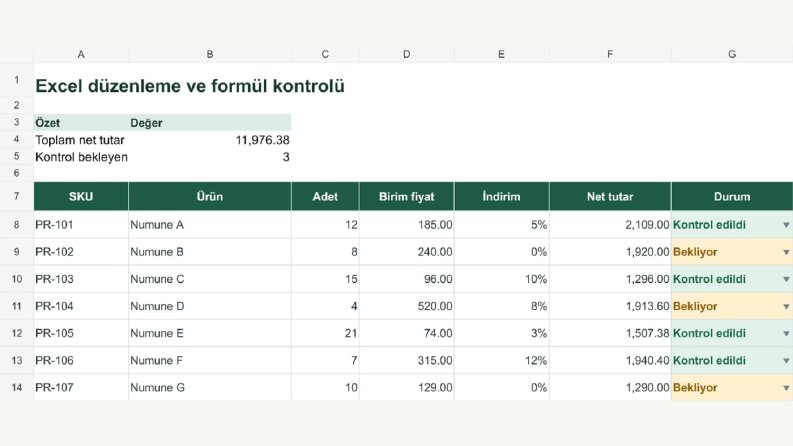The image size is (793, 446).
Task: Select the 'Toplam net tutar' cell
Action: click(81, 140)
